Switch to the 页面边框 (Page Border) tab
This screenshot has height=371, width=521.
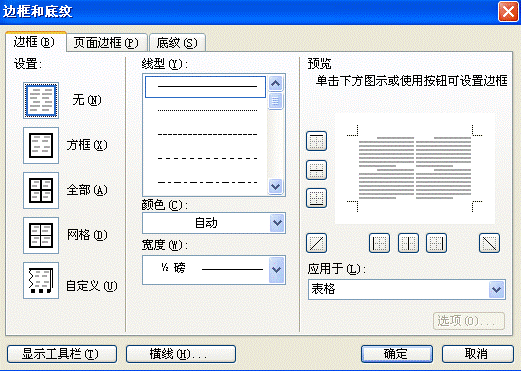click(x=106, y=43)
